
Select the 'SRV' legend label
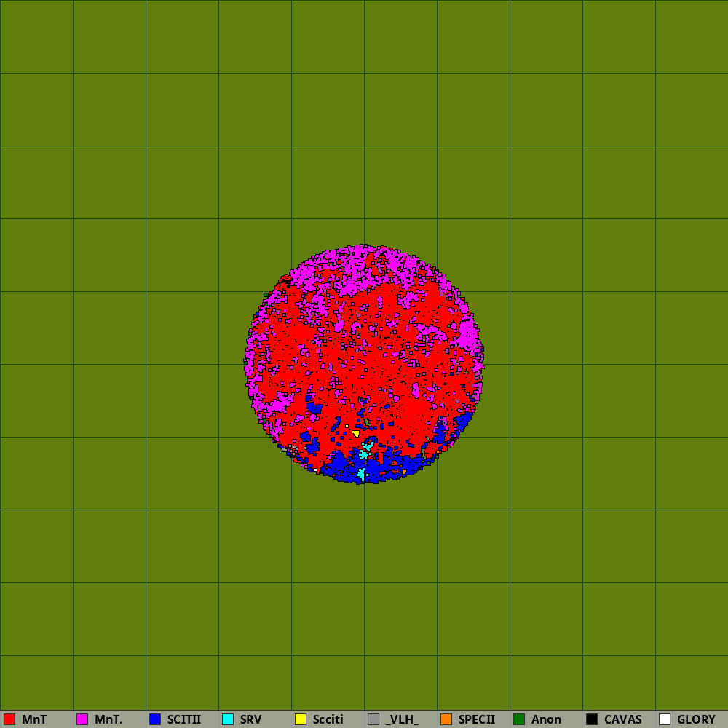click(251, 719)
